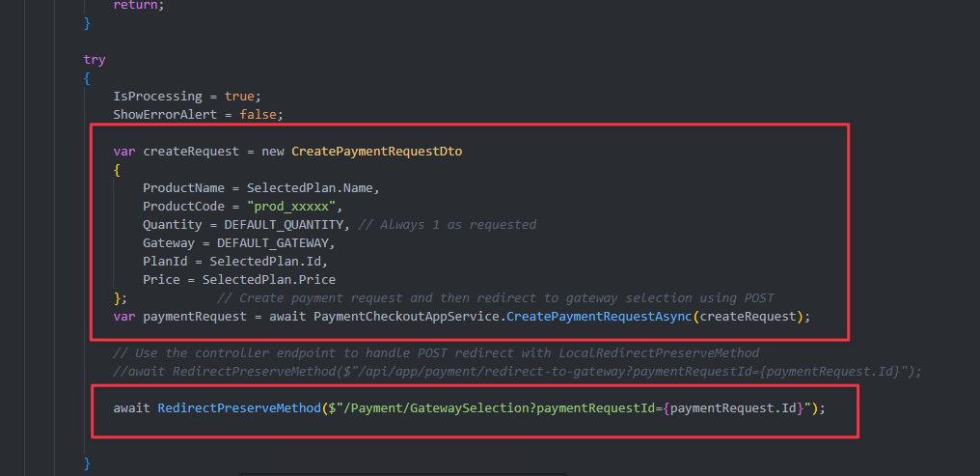Click the true value assigned to IsProcessing
Screen dimensions: 980x476
point(239,97)
